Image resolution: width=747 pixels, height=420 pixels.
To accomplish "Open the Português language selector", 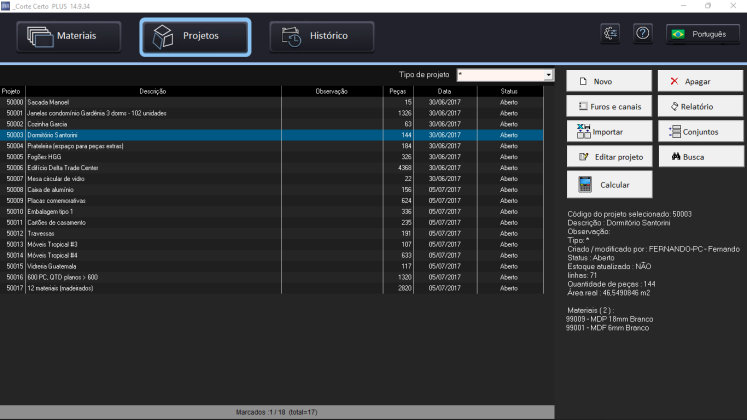I will coord(703,34).
